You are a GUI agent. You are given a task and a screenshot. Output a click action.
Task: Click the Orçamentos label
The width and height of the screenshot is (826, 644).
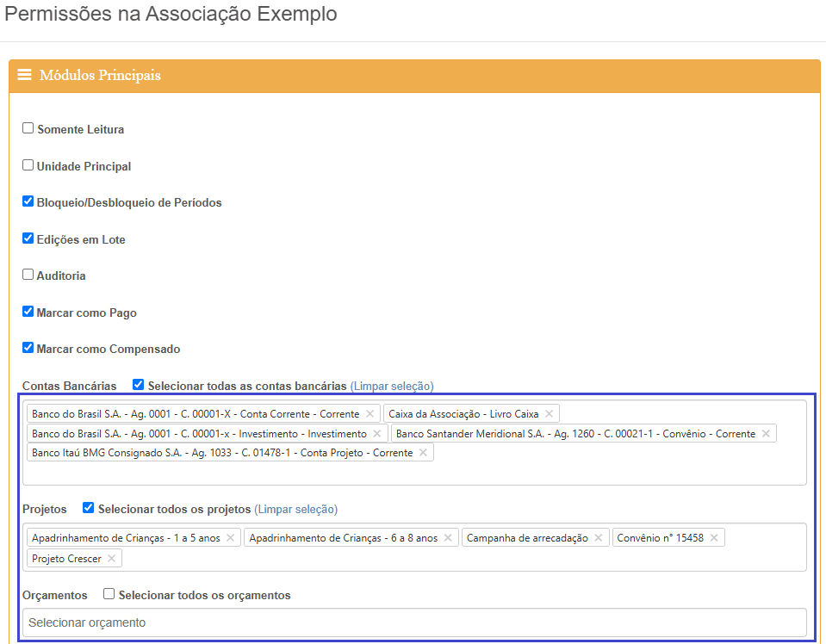[x=55, y=595]
